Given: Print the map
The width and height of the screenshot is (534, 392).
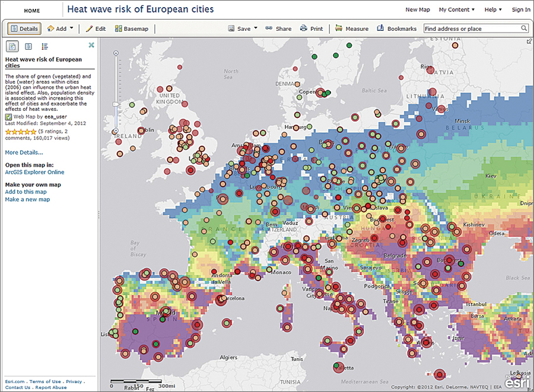Looking at the screenshot, I should (x=311, y=29).
